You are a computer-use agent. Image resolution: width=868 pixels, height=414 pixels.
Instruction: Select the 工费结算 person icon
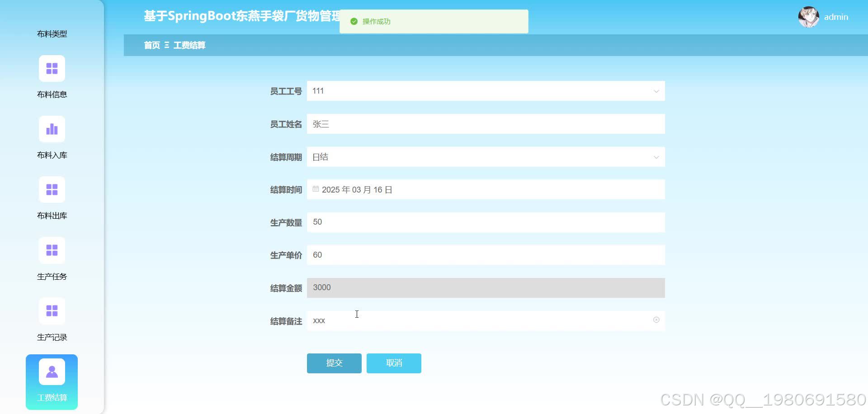click(52, 371)
